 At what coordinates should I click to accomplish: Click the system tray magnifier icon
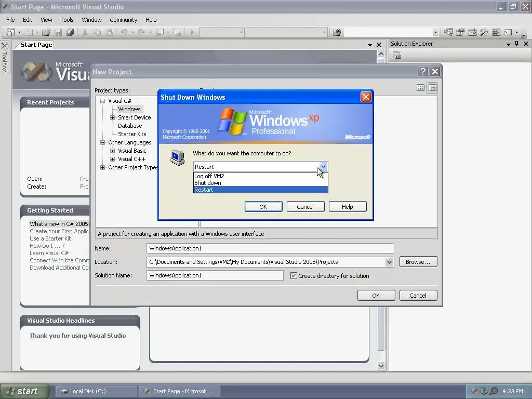click(x=494, y=391)
